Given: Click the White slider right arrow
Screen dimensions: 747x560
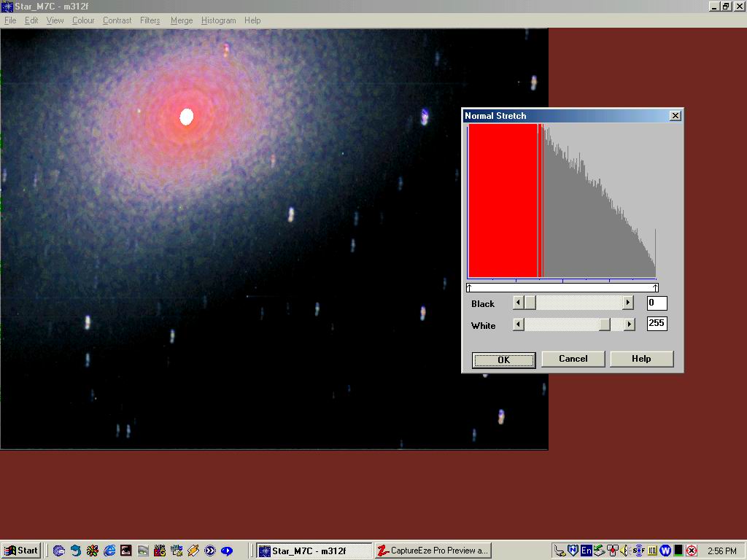Looking at the screenshot, I should coord(630,324).
